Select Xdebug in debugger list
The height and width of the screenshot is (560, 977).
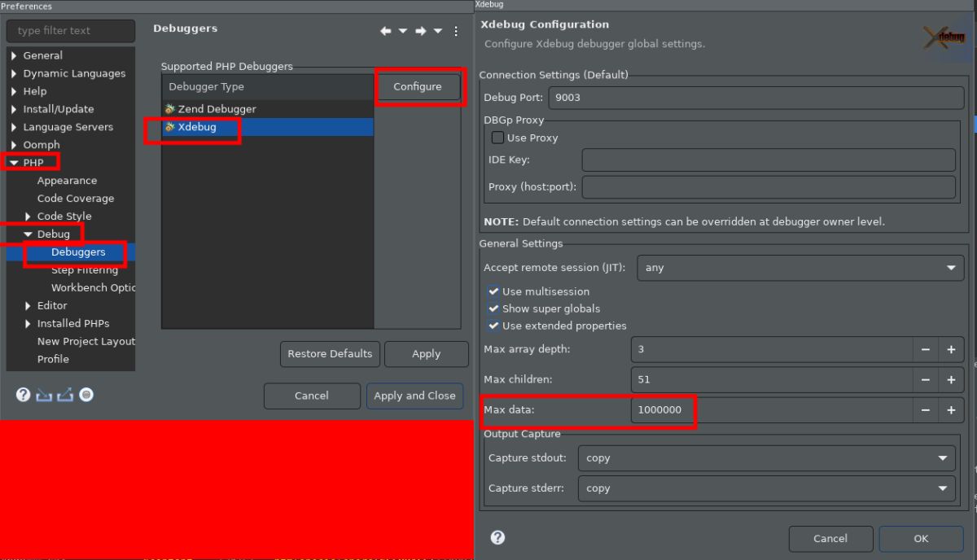tap(267, 127)
